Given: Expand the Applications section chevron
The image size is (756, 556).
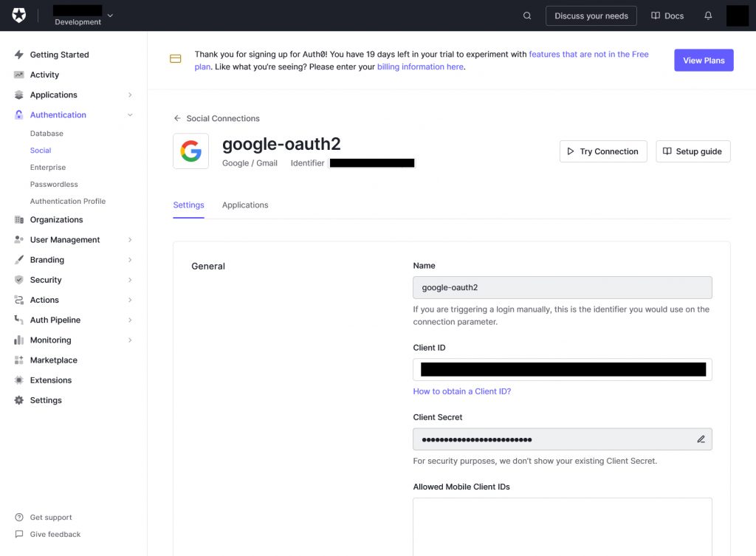Looking at the screenshot, I should point(130,95).
